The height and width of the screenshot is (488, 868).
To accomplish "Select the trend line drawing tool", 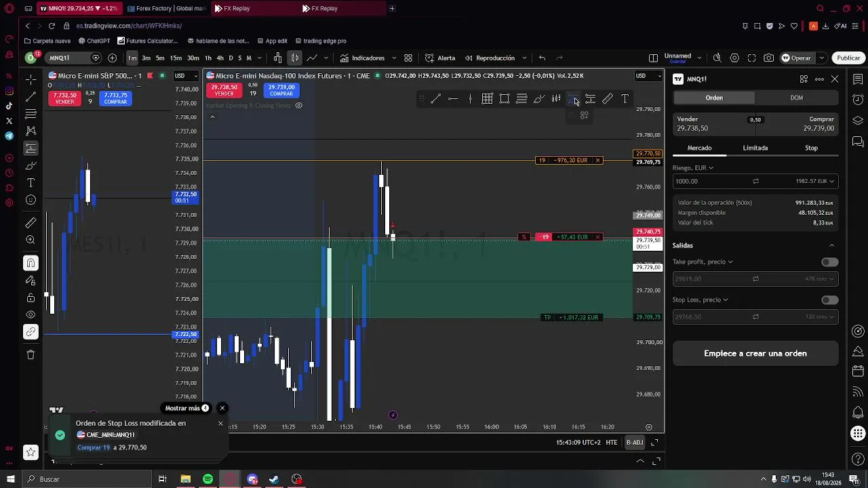I will coord(31,97).
